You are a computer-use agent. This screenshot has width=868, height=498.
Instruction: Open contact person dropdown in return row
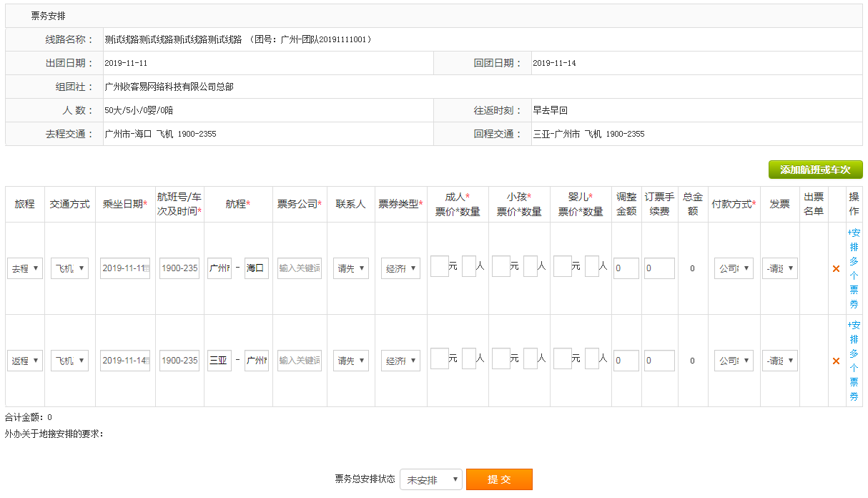tap(351, 361)
